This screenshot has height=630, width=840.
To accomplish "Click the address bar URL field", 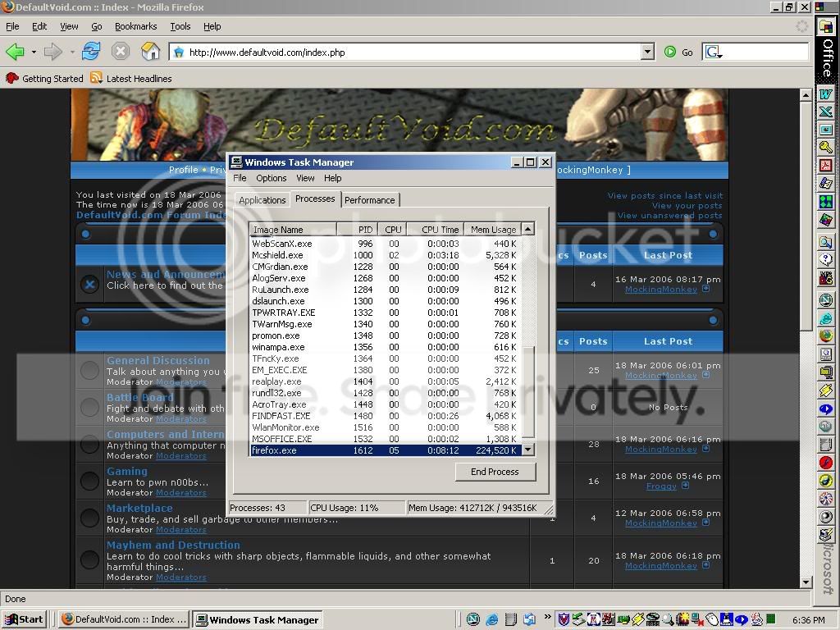I will click(x=413, y=52).
